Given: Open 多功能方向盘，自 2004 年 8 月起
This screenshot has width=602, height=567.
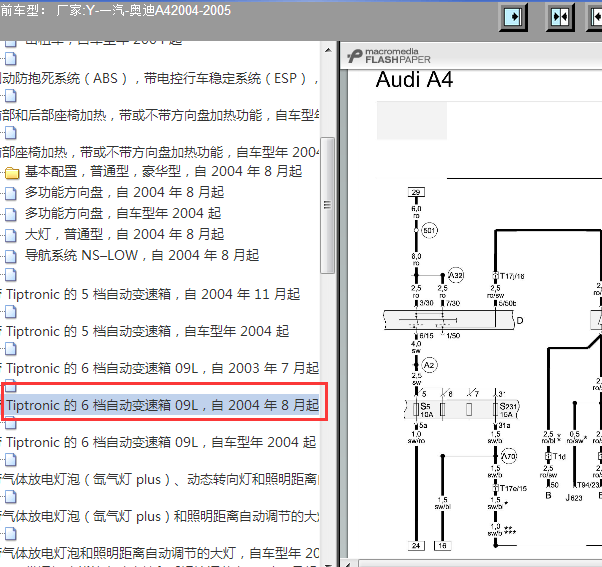Looking at the screenshot, I should coord(124,192).
